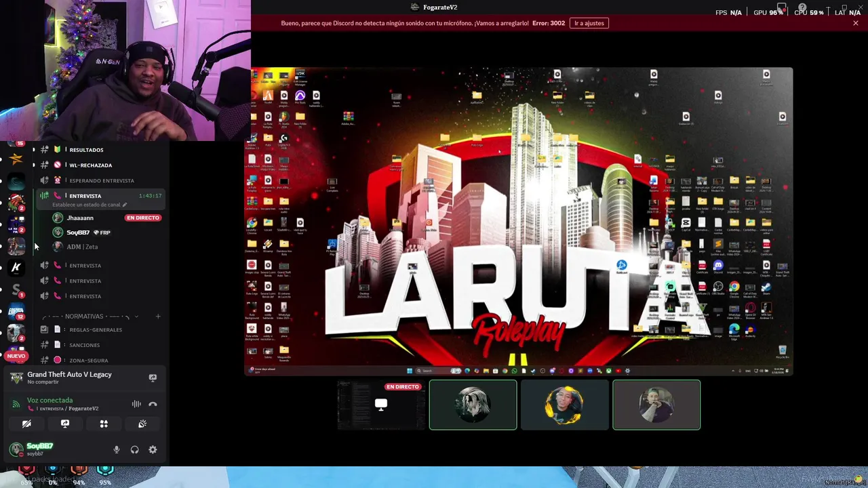Open the server with the gray S icon
The image size is (868, 488).
tap(16, 289)
